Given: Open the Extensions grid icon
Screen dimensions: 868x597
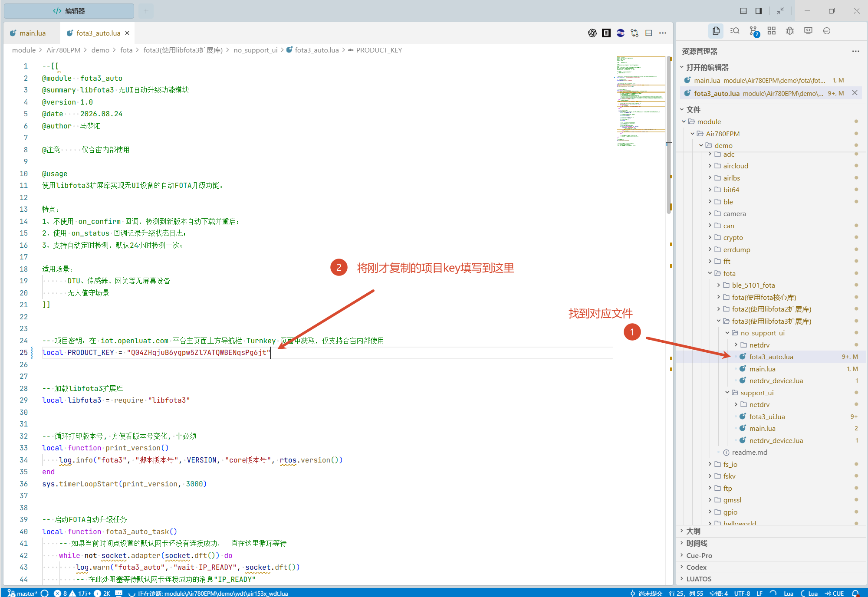Looking at the screenshot, I should tap(772, 31).
